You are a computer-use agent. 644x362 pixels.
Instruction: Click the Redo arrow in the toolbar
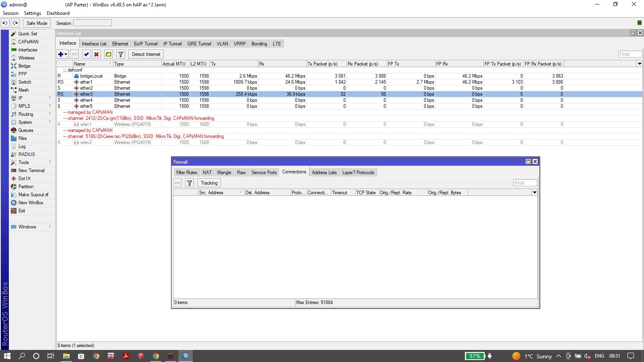tap(15, 23)
